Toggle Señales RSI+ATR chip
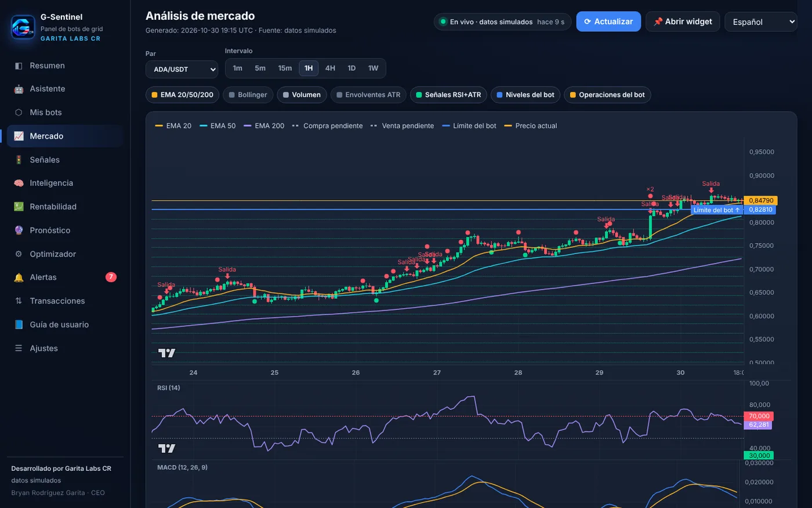Viewport: 812px width, 508px height. click(448, 95)
